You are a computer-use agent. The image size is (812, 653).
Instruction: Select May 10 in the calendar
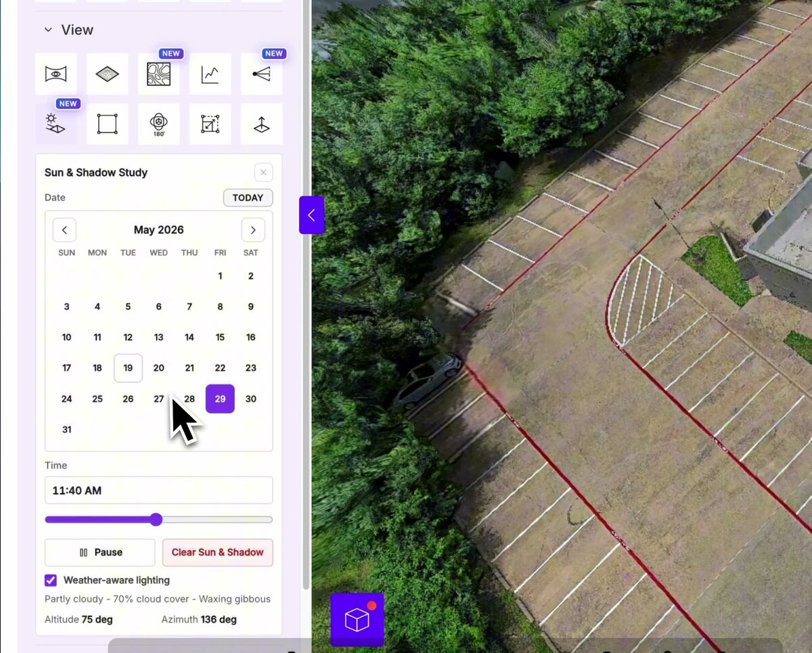pos(66,337)
